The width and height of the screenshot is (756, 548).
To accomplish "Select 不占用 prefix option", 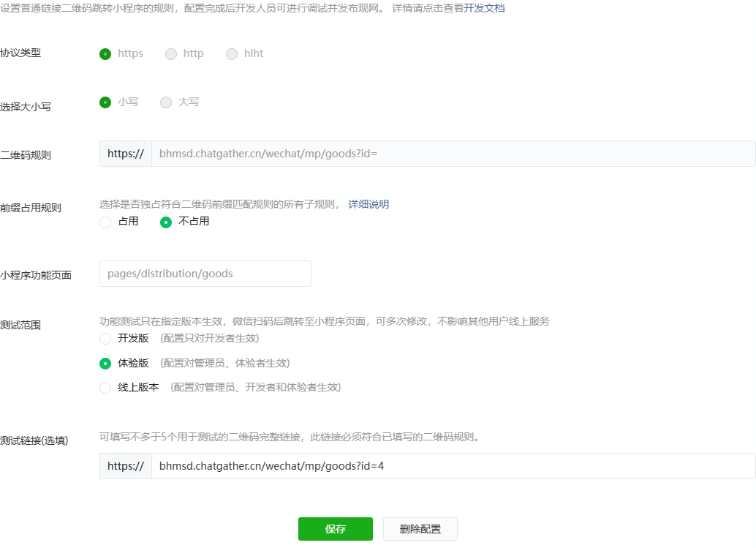I will click(x=166, y=222).
